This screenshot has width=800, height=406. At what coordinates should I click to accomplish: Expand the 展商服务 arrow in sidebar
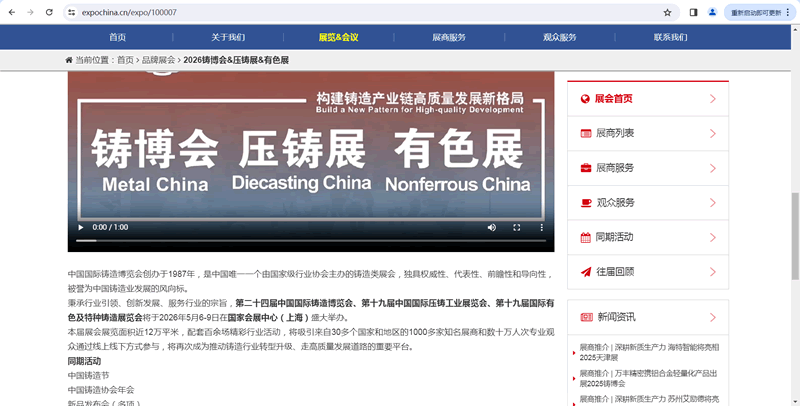coord(712,168)
